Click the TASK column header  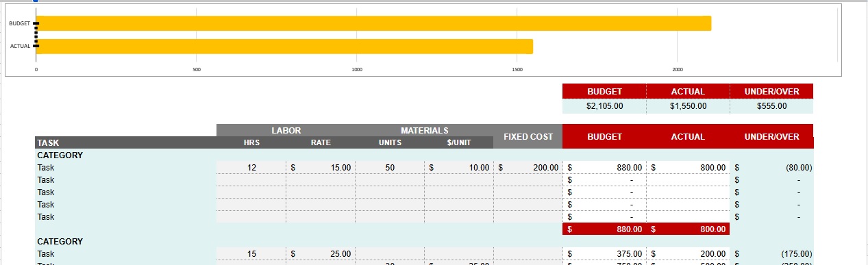[x=125, y=142]
